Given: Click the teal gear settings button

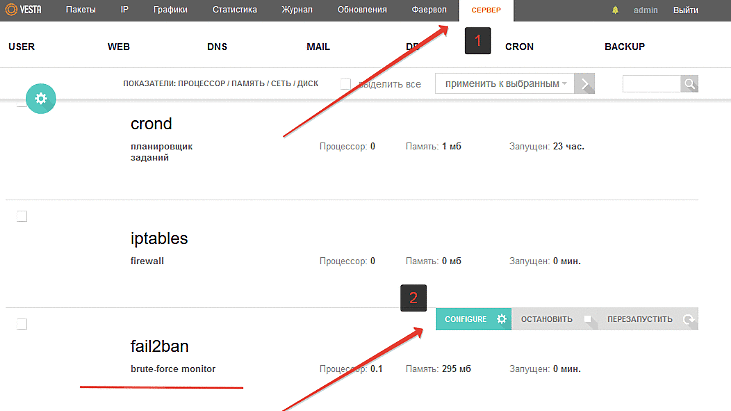Looking at the screenshot, I should coord(40,97).
